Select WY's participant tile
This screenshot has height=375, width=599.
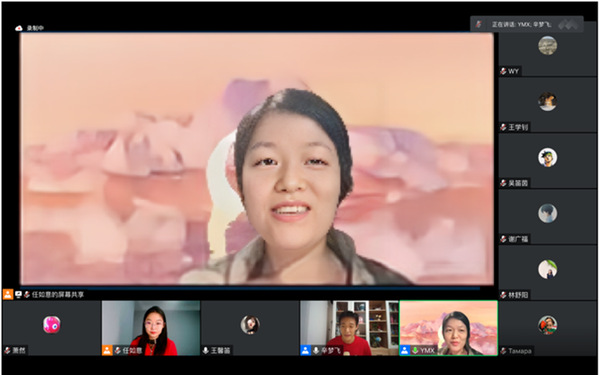tap(548, 54)
